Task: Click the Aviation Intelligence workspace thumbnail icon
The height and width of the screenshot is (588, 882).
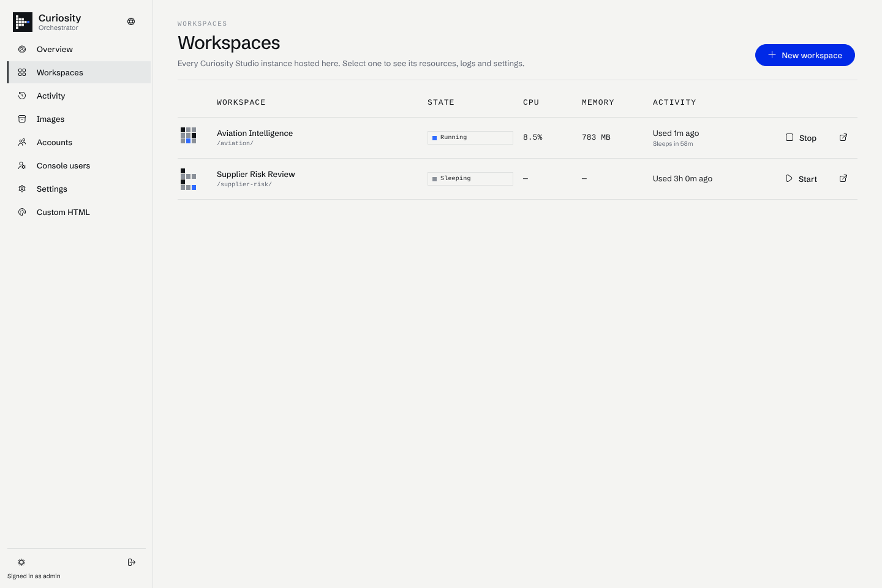Action: coord(189,135)
